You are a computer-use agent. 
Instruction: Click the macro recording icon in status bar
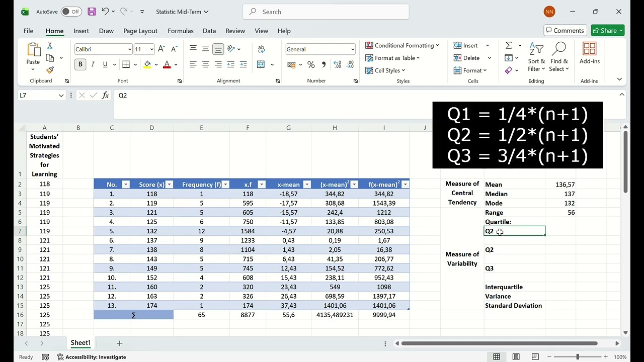tap(45, 357)
